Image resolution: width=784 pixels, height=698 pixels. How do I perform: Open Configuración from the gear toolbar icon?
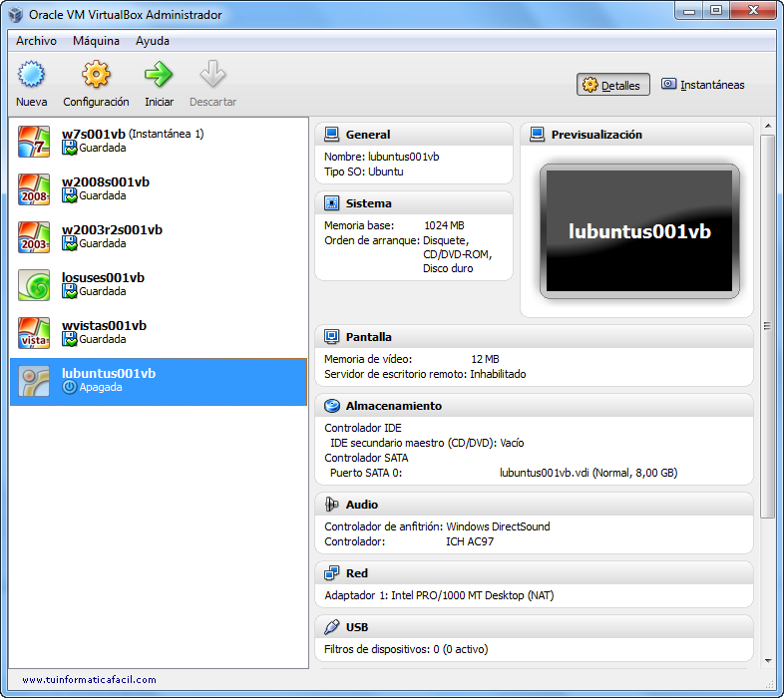(96, 75)
